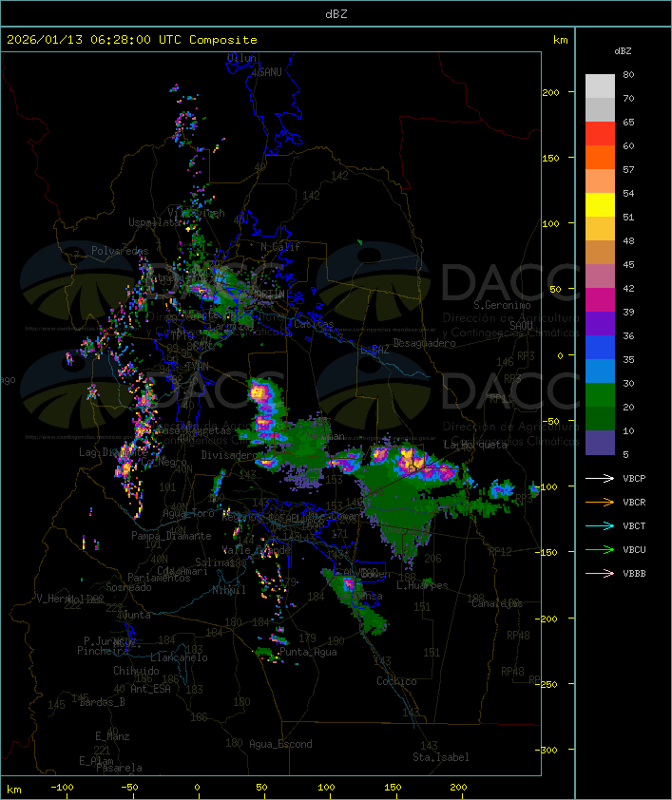Click the Sosneado place label

128,587
